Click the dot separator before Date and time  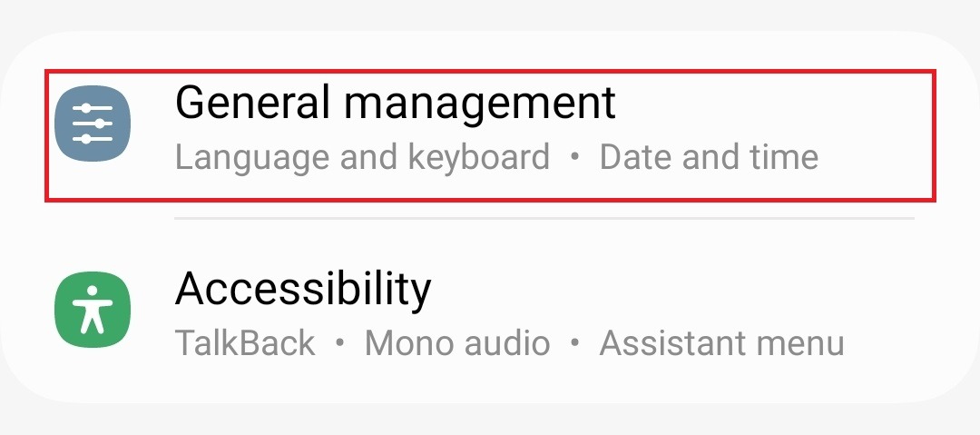pos(575,158)
